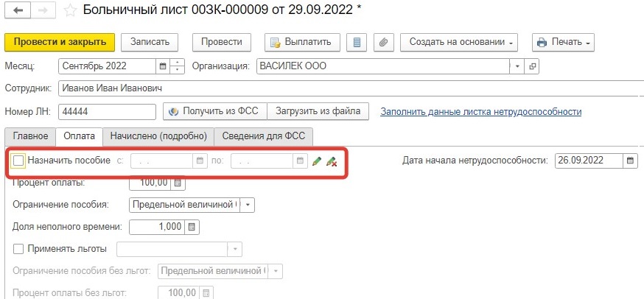Open the selected organization with the Организация open icon
644x299 pixels.
pyautogui.click(x=532, y=66)
